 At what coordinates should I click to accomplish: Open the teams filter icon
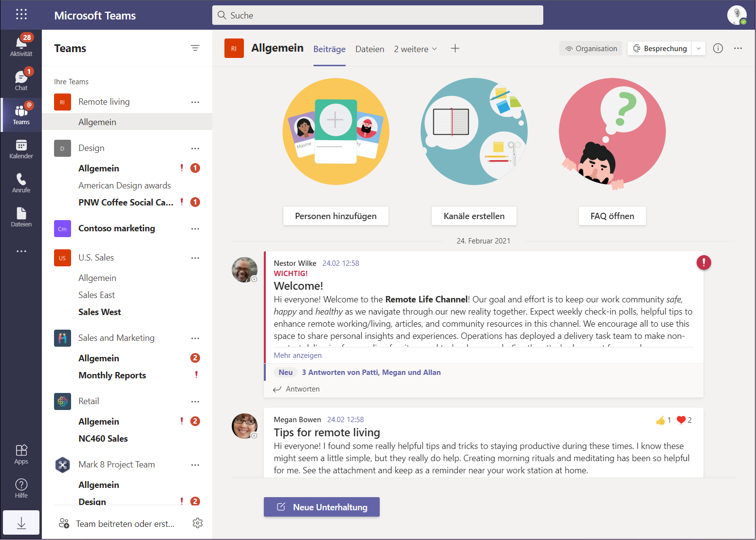click(x=195, y=48)
